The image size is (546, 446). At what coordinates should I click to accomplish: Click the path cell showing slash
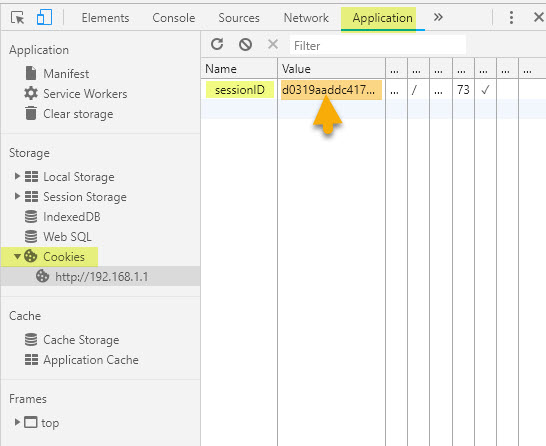pyautogui.click(x=418, y=90)
